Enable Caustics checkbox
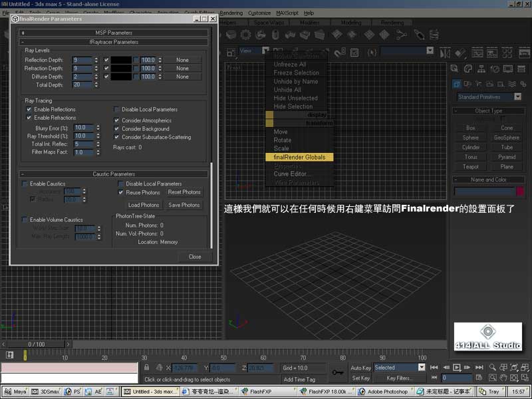 tap(25, 184)
